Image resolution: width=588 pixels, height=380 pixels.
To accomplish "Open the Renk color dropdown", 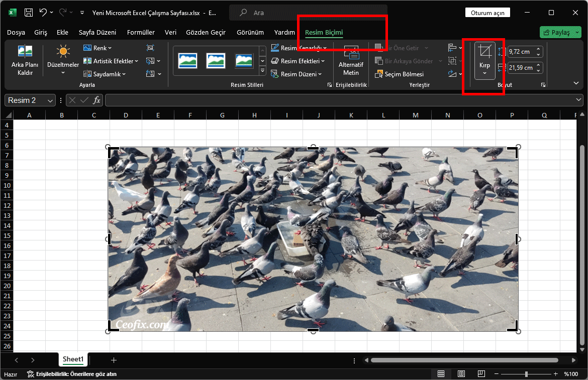I will [x=97, y=48].
